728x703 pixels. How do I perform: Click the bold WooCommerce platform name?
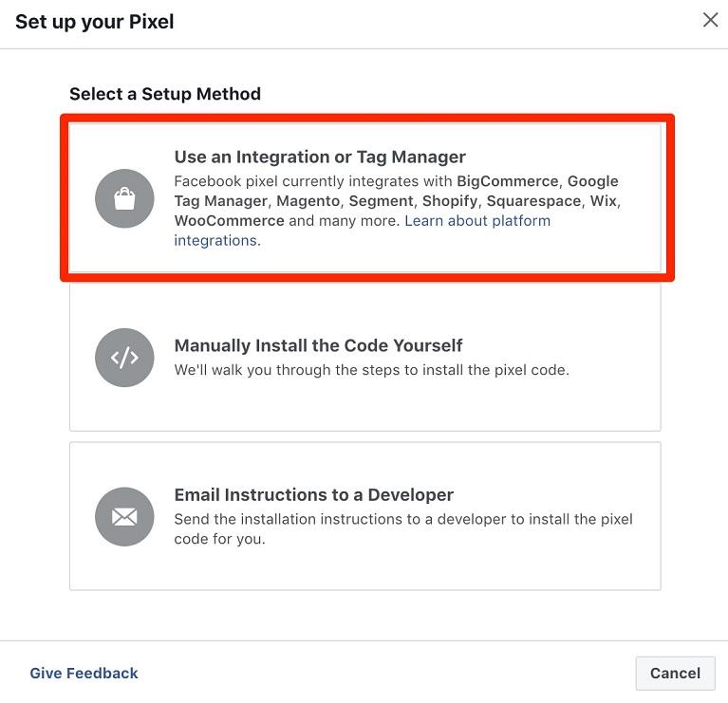[230, 220]
